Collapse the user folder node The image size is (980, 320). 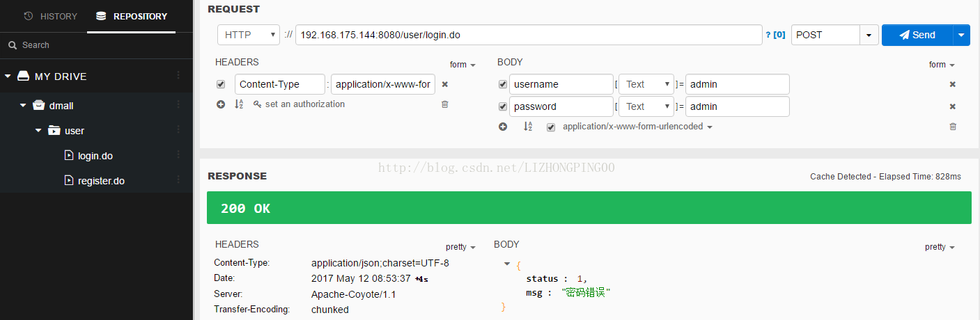(38, 131)
